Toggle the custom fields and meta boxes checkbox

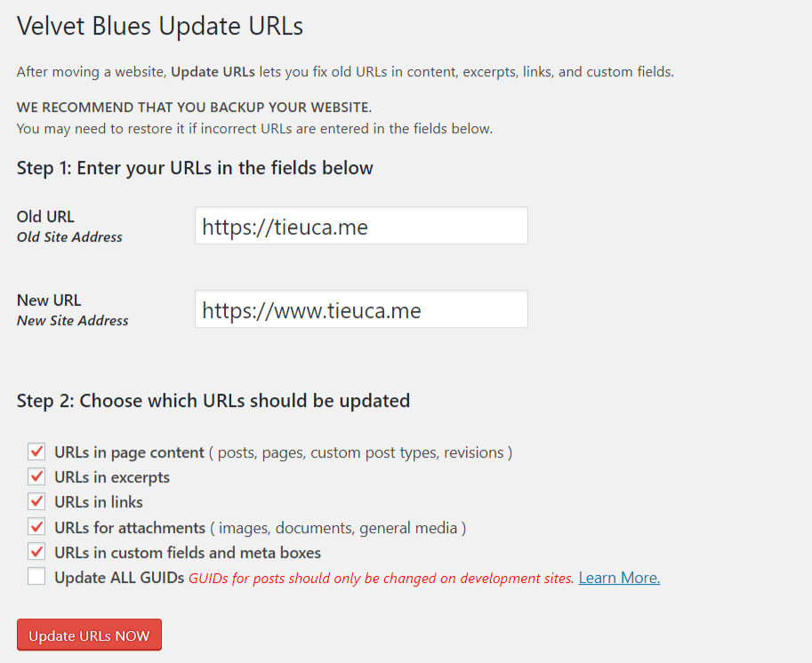(x=36, y=552)
